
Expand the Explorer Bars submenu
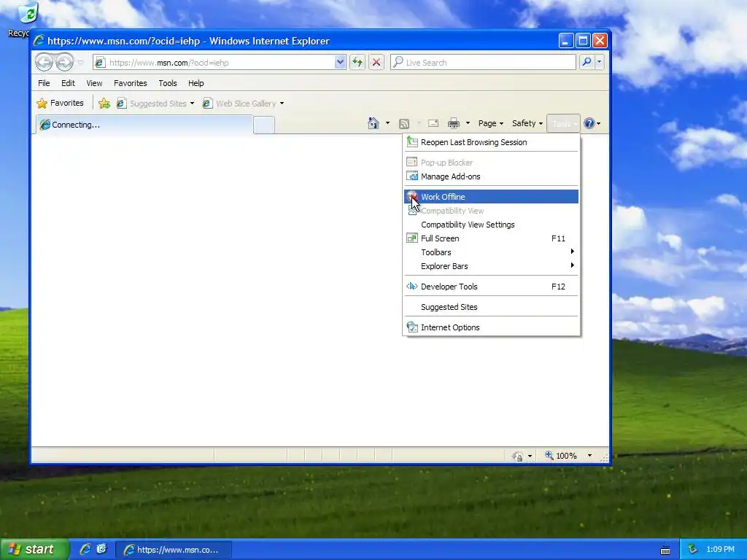(x=491, y=266)
